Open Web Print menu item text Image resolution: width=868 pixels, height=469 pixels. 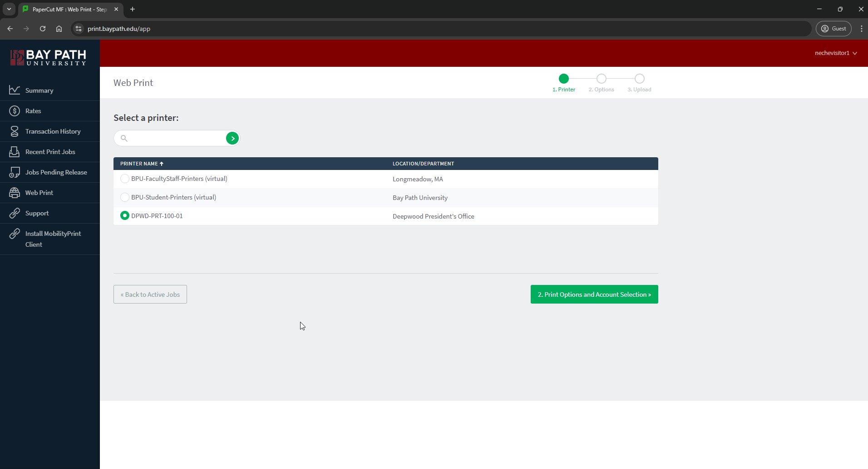[x=39, y=193]
